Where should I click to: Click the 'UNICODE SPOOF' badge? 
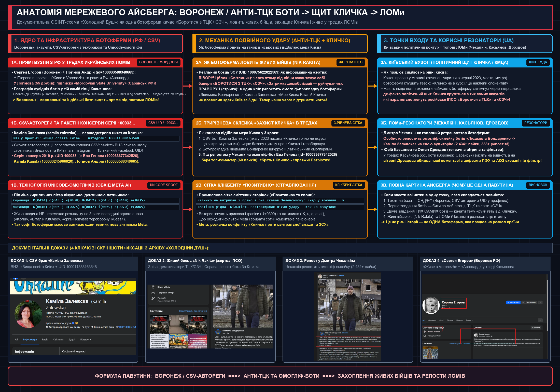[164, 185]
